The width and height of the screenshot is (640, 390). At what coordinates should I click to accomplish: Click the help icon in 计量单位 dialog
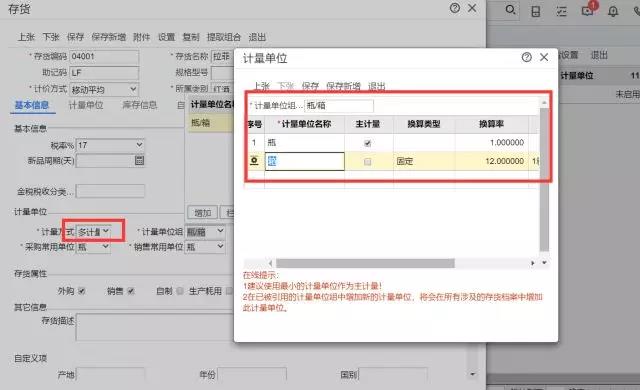coord(527,57)
